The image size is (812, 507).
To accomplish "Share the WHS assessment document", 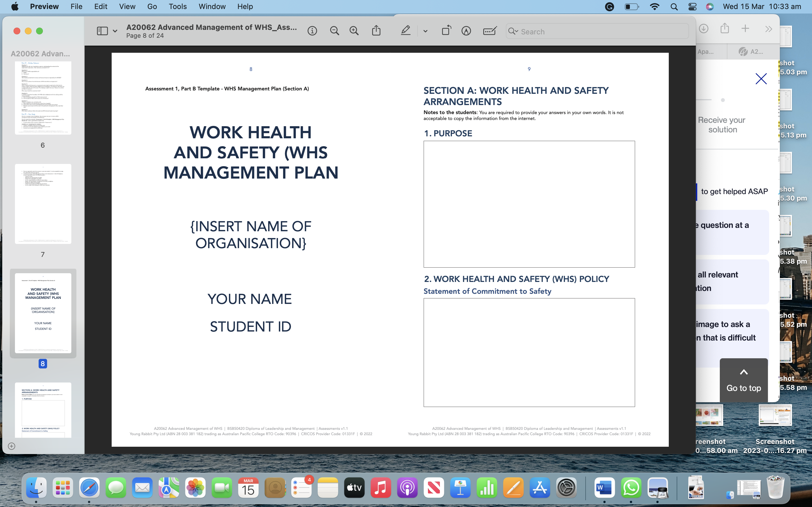I will coord(376,30).
